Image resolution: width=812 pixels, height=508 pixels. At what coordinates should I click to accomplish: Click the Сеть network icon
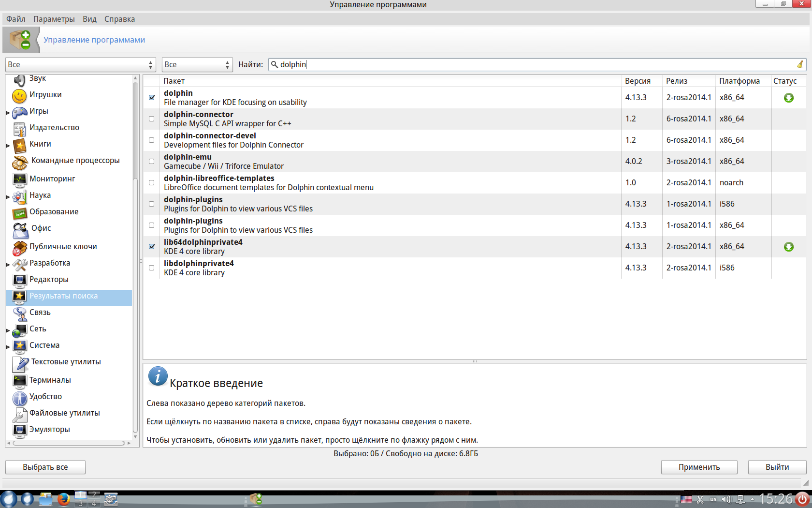[19, 330]
